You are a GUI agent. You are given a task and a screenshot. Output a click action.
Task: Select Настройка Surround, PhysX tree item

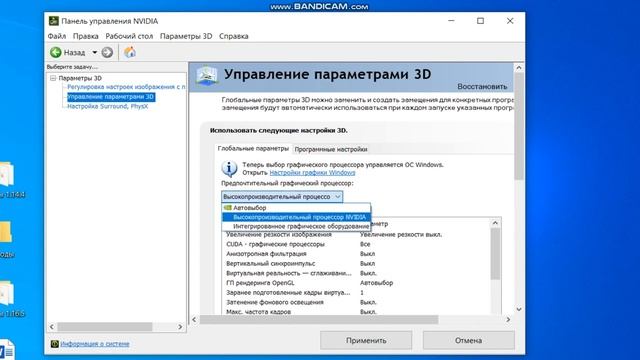point(107,106)
